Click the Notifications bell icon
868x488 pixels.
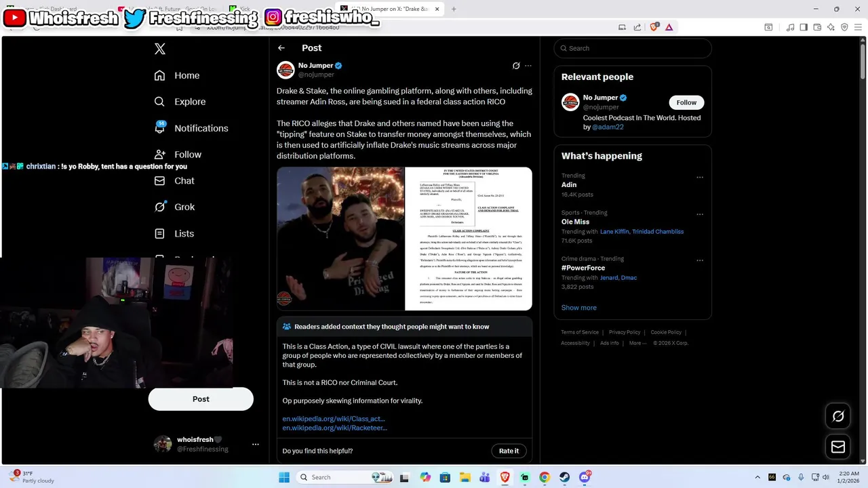click(x=159, y=128)
